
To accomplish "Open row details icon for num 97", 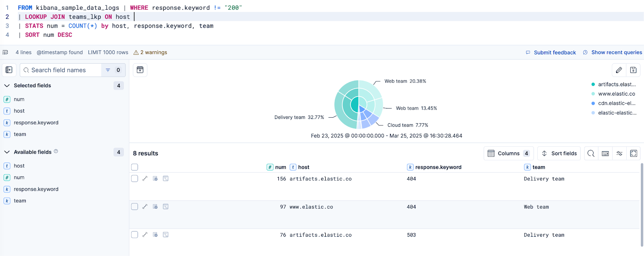I will coord(165,207).
